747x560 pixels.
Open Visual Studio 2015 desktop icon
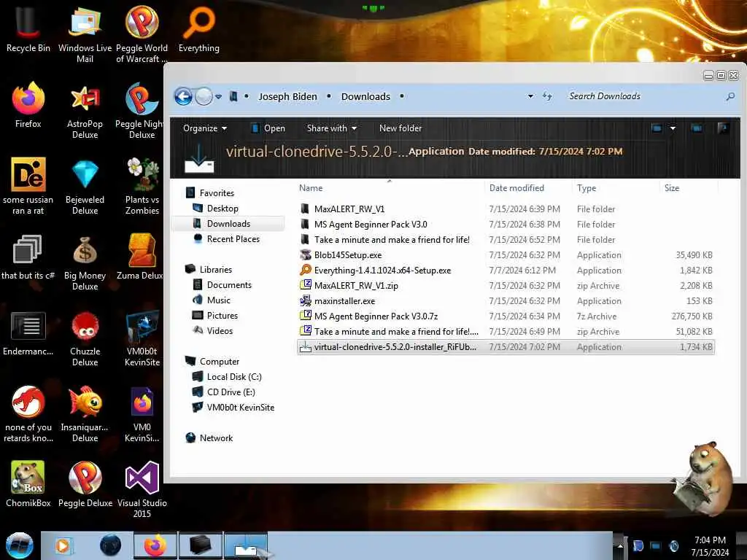point(142,489)
